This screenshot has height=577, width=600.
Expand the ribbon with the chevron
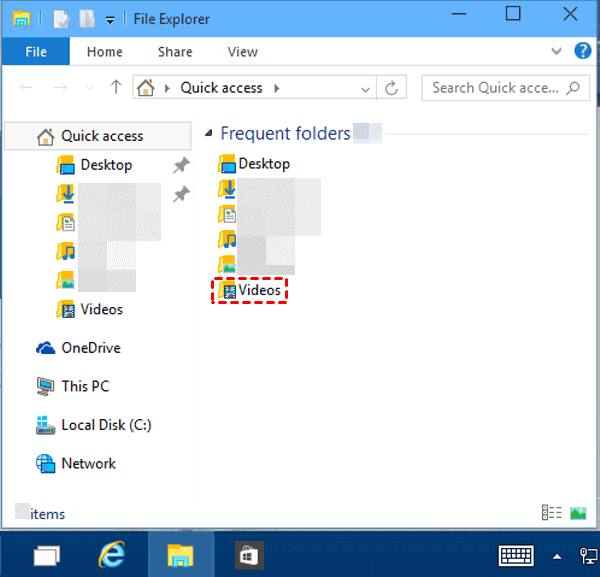point(556,51)
